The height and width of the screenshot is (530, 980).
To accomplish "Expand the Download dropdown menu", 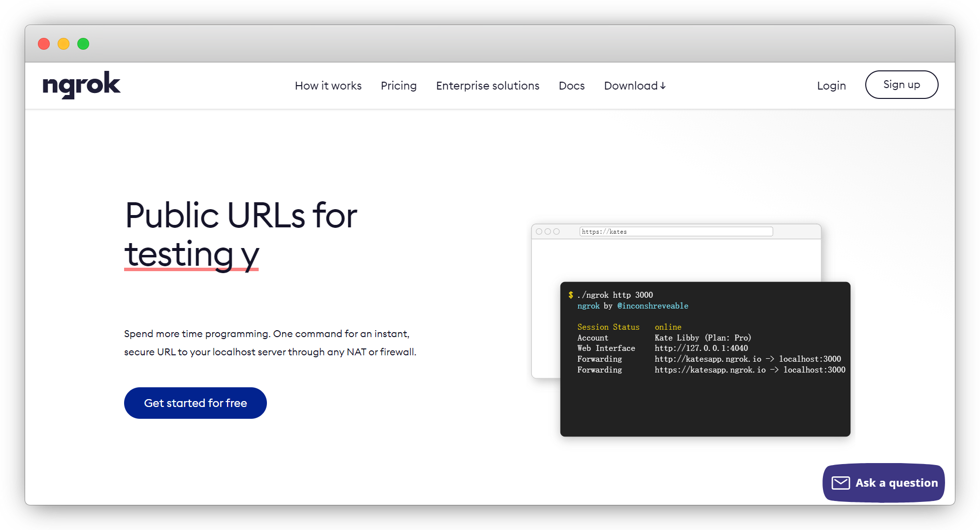I will (x=631, y=86).
